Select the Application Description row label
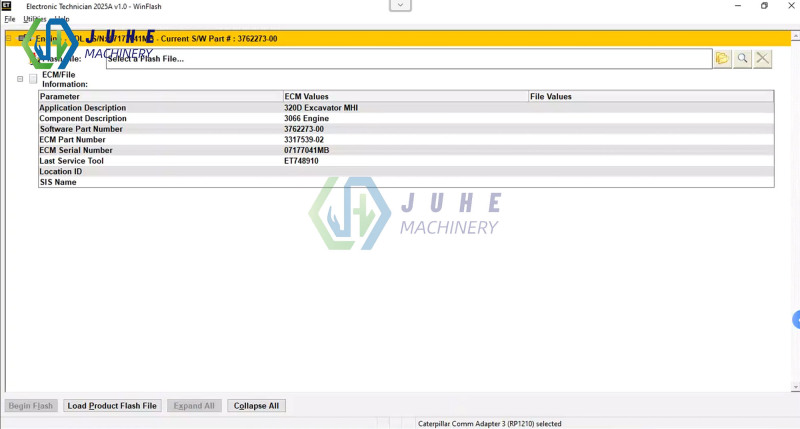 83,108
